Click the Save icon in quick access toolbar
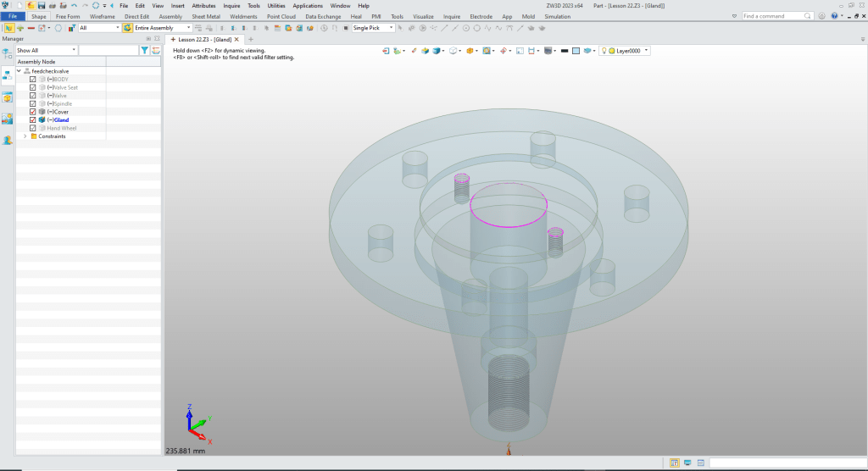Image resolution: width=868 pixels, height=471 pixels. [x=41, y=5]
